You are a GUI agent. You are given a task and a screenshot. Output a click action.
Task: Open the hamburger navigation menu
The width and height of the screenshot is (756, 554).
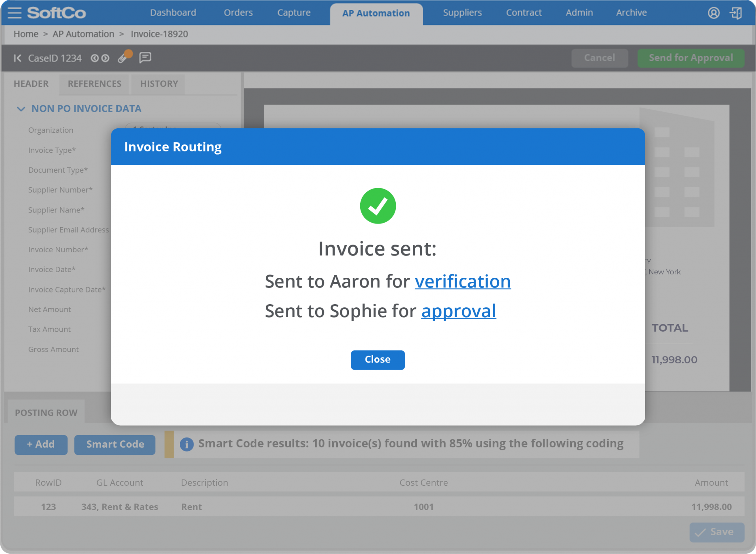(x=14, y=13)
